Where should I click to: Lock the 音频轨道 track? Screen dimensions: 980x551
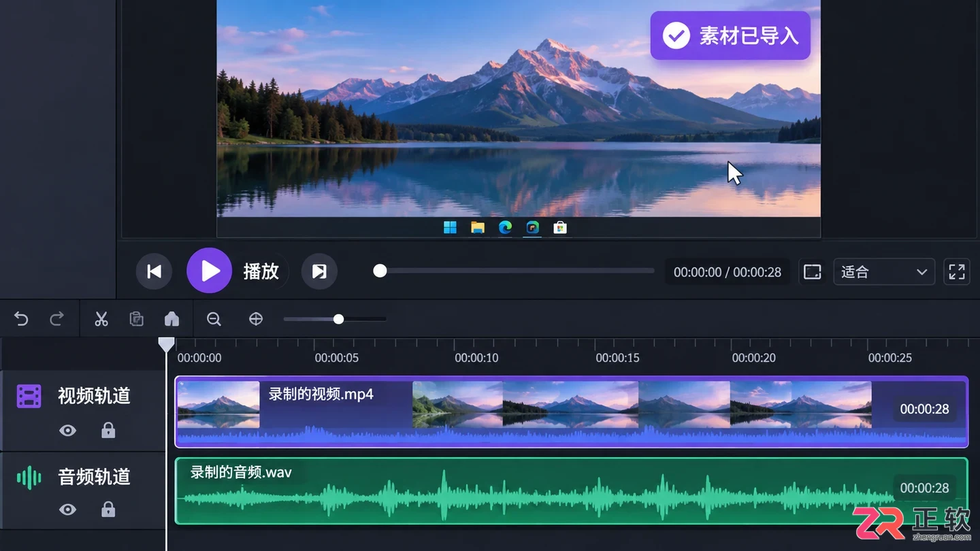coord(108,509)
